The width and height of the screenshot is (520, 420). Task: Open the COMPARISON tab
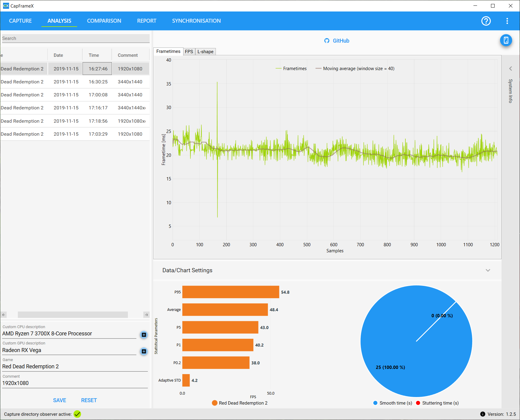[x=104, y=21]
